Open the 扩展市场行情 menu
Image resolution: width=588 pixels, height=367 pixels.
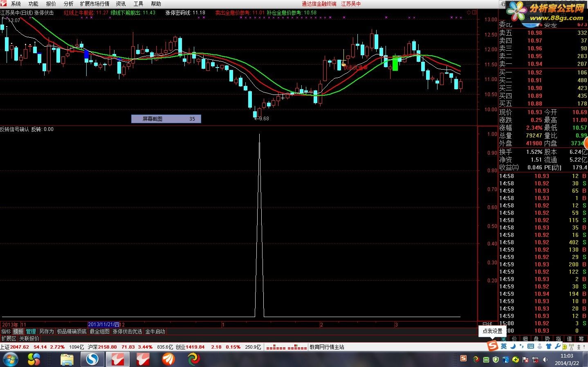click(94, 4)
